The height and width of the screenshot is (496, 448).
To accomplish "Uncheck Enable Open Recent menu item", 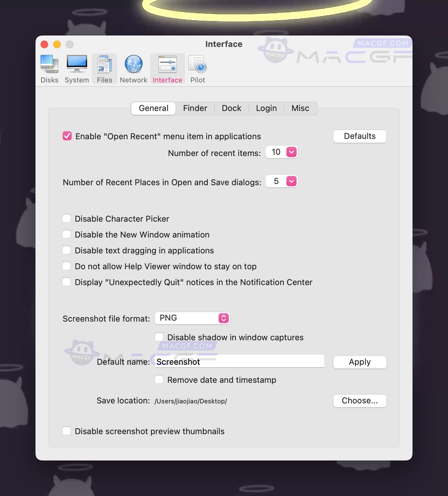I will click(x=67, y=136).
